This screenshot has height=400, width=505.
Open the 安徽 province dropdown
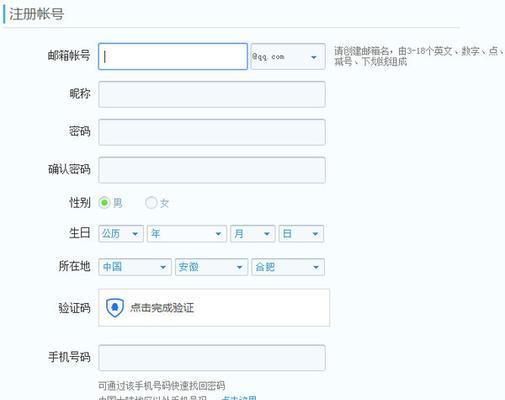[x=212, y=267]
